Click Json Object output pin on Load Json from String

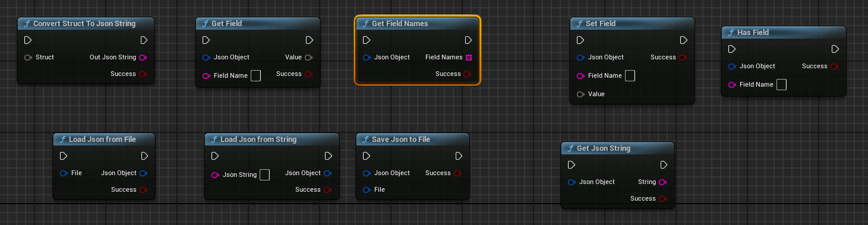[x=327, y=173]
